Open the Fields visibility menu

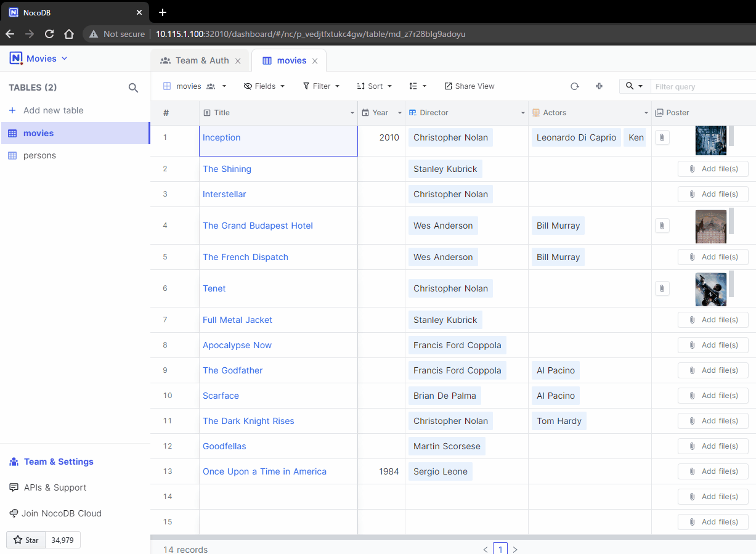pos(264,86)
